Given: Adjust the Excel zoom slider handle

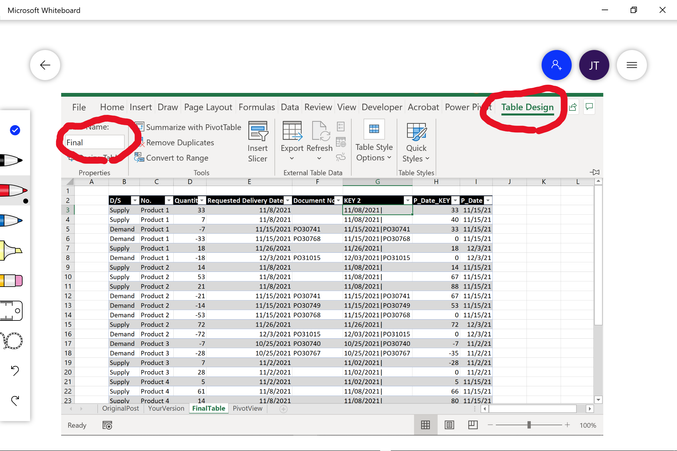Looking at the screenshot, I should (529, 425).
